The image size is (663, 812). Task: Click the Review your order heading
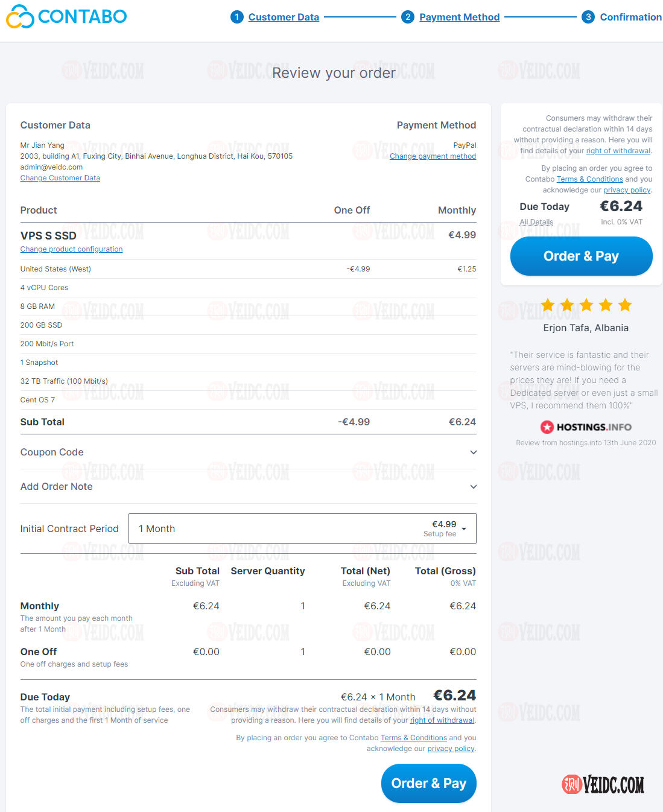pyautogui.click(x=334, y=73)
